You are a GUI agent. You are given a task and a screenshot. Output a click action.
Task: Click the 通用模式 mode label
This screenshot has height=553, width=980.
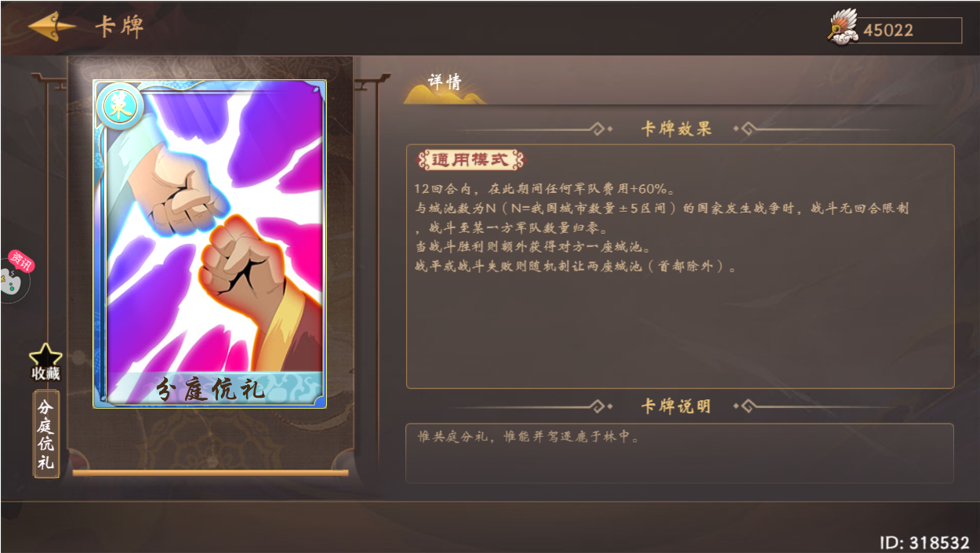(x=470, y=161)
